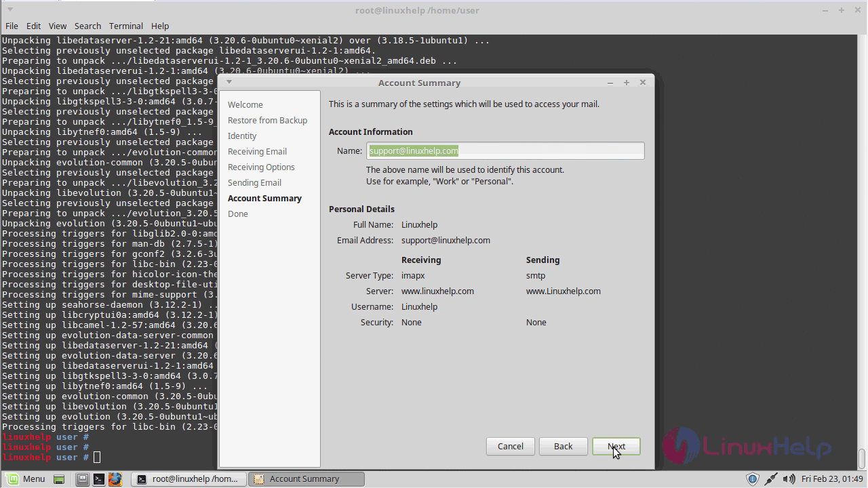Click sending server type smtp
The height and width of the screenshot is (488, 868).
(536, 275)
